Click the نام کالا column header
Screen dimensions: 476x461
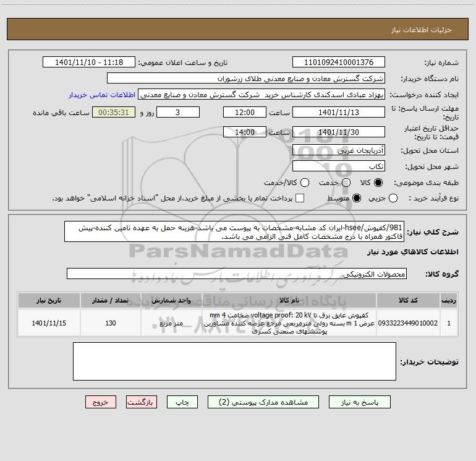click(x=289, y=300)
